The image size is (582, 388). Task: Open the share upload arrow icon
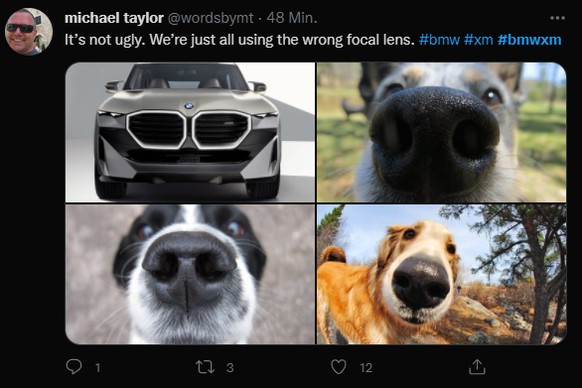pyautogui.click(x=477, y=367)
